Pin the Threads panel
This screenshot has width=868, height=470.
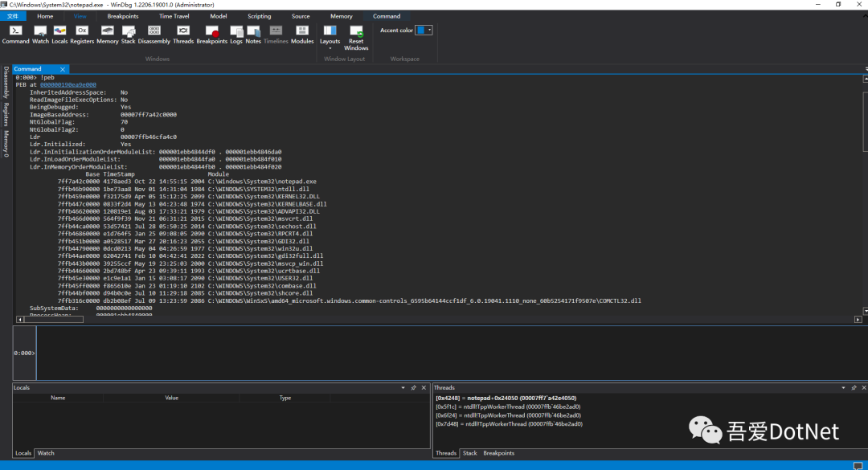click(x=854, y=388)
